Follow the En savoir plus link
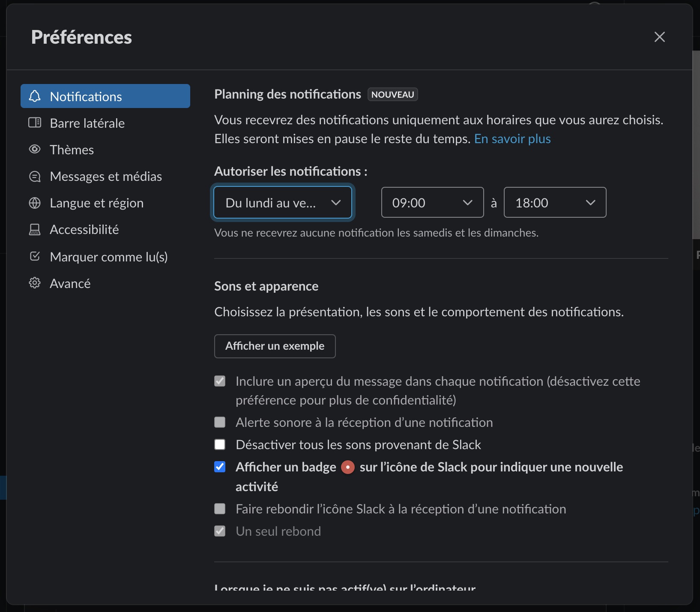The width and height of the screenshot is (700, 612). [x=512, y=139]
